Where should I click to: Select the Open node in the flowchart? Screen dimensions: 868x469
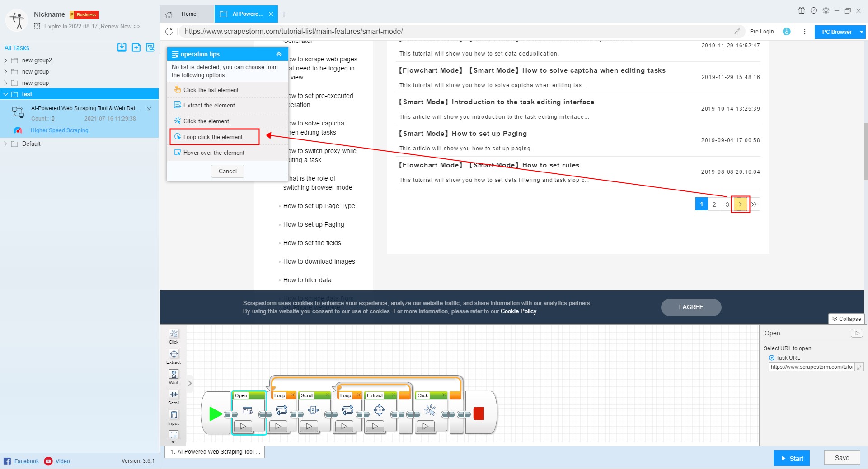(249, 413)
